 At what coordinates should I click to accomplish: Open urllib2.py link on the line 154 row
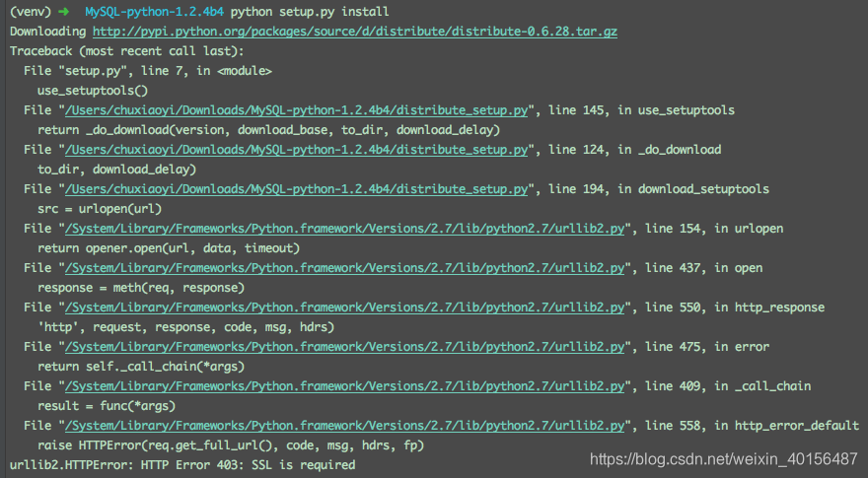[x=344, y=229]
